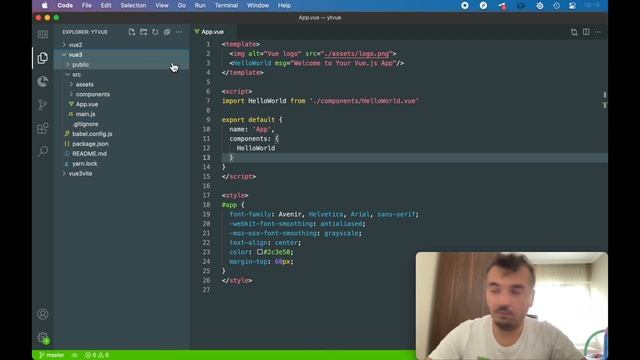The width and height of the screenshot is (640, 360).
Task: Click the Control Center icon in menu bar
Action: (572, 5)
